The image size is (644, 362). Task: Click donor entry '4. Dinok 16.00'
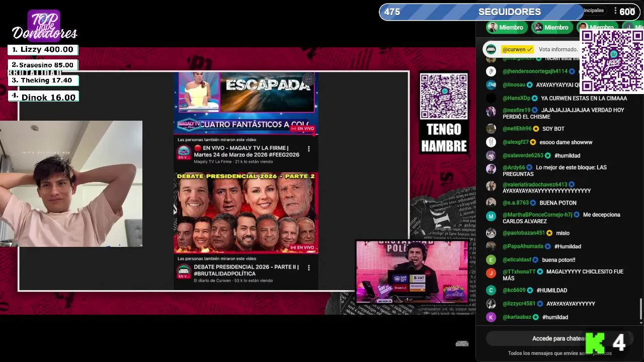[43, 97]
